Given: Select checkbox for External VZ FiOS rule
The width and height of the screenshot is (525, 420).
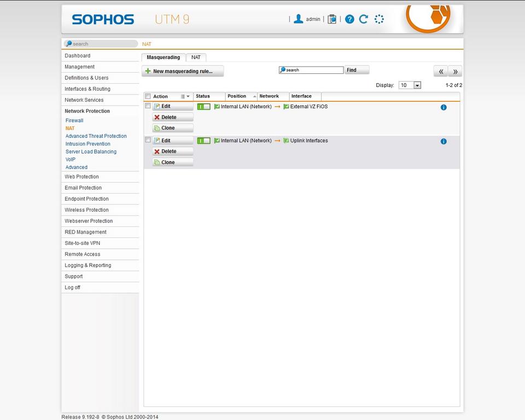Looking at the screenshot, I should click(148, 106).
